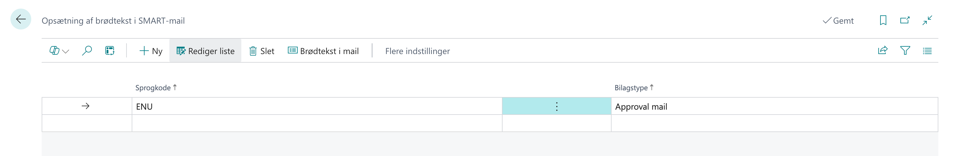Sort by Bilagstype column header
980x156 pixels.
631,88
